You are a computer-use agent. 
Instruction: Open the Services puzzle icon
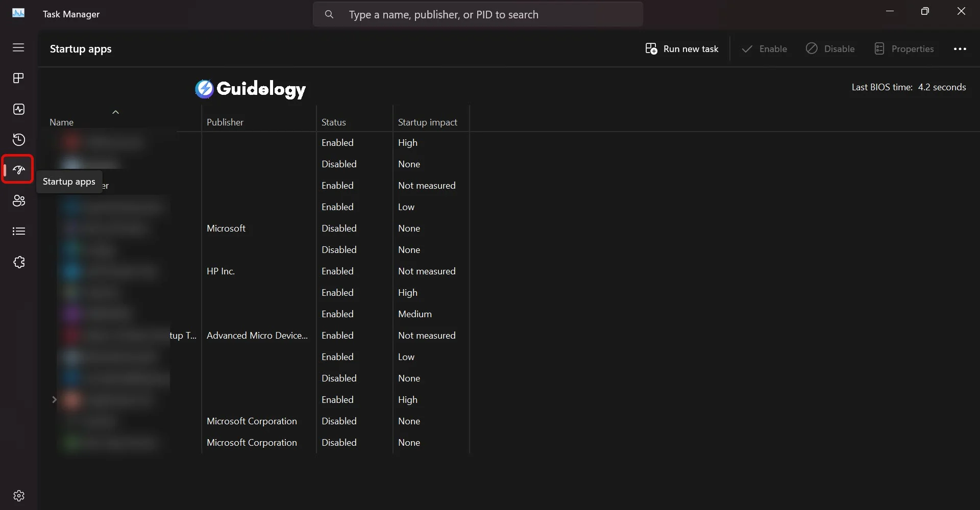[x=18, y=262]
